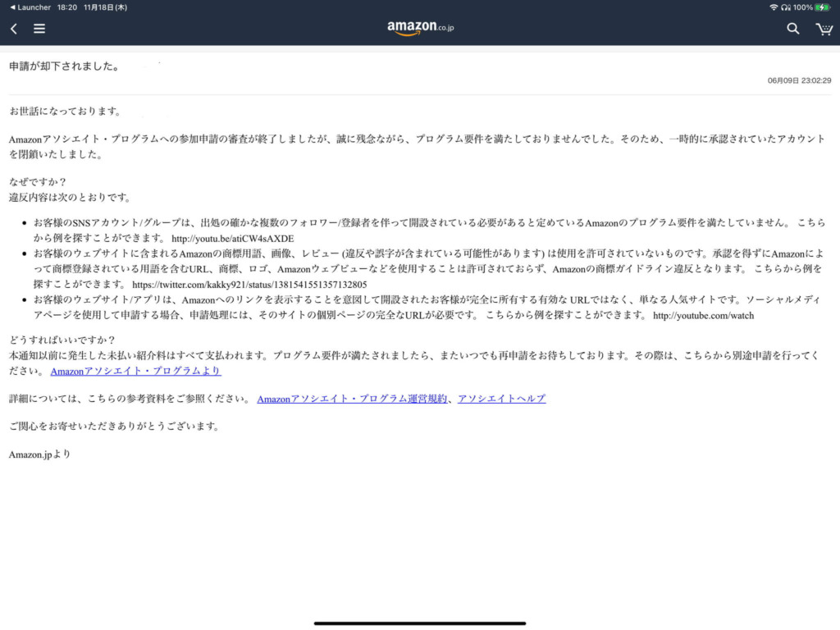Open the アソシエイトヘルプ link
This screenshot has height=630, width=840.
501,399
